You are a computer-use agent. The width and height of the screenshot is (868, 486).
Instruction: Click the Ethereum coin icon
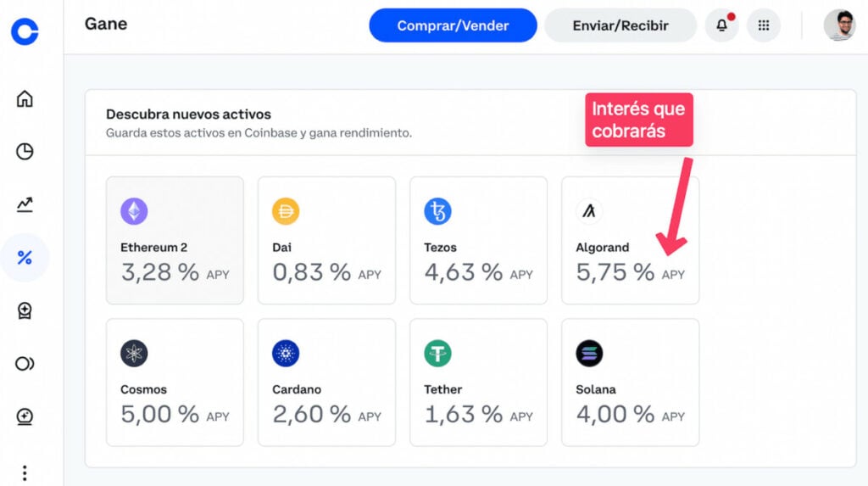[134, 211]
